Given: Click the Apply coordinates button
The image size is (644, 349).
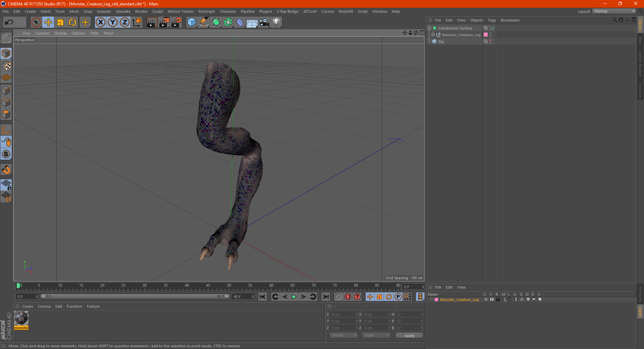Looking at the screenshot, I should pos(409,336).
